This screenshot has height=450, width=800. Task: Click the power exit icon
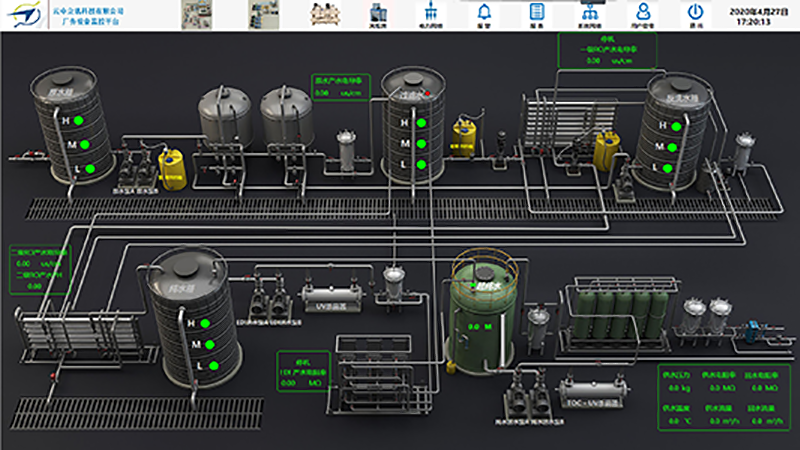coord(695,14)
